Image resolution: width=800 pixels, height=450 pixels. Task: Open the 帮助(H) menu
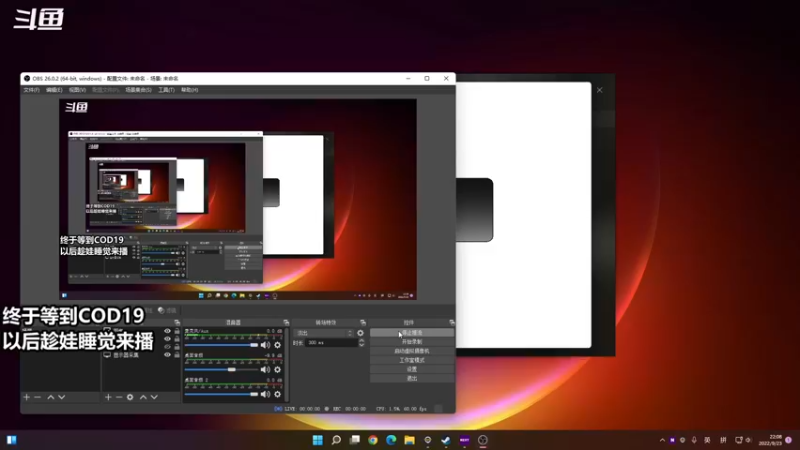pyautogui.click(x=189, y=90)
